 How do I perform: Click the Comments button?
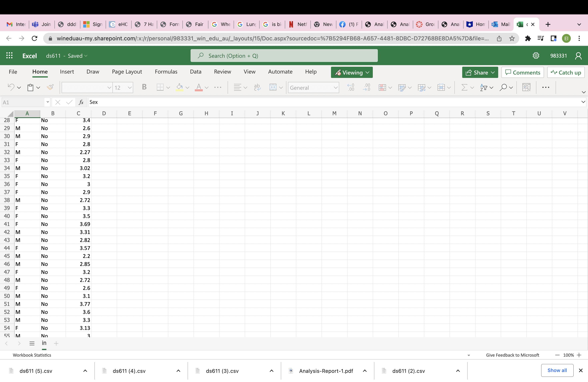[523, 72]
